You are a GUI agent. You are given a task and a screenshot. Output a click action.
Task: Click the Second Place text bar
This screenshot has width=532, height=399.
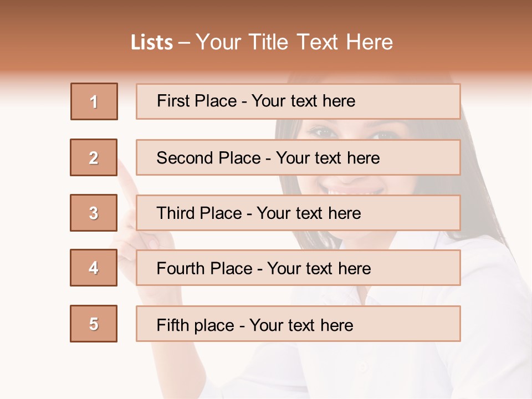(x=298, y=157)
